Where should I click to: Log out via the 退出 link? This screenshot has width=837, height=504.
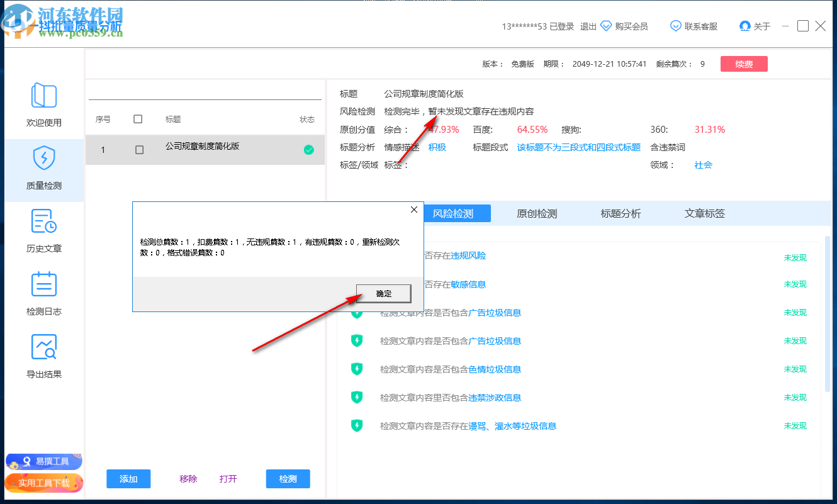[x=588, y=26]
